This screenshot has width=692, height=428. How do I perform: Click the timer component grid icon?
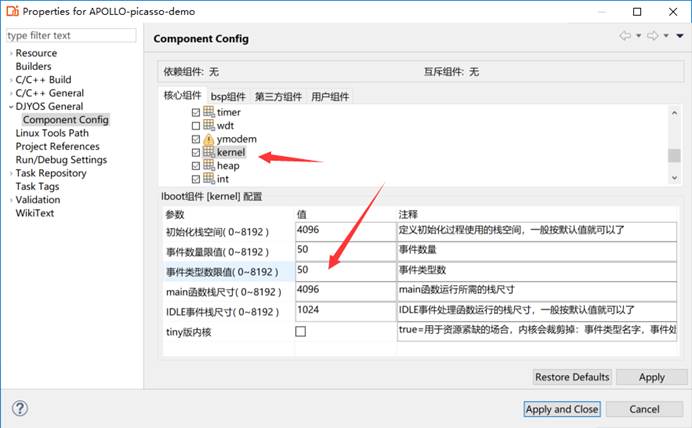click(x=209, y=113)
